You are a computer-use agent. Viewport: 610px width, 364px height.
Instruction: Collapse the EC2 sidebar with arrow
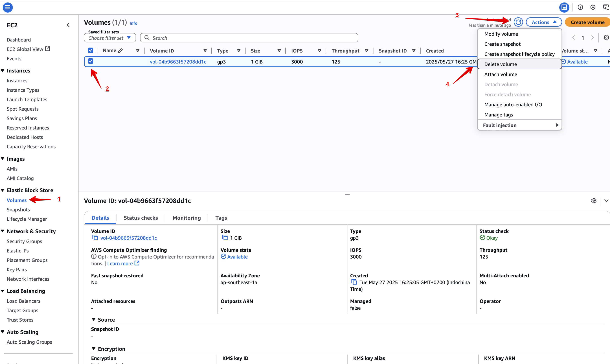(x=68, y=25)
